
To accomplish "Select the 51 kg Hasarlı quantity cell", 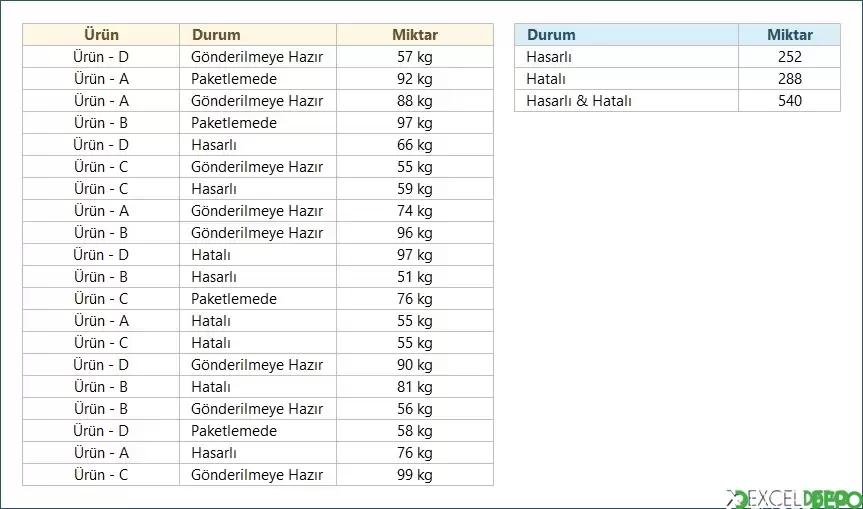I will [x=415, y=277].
